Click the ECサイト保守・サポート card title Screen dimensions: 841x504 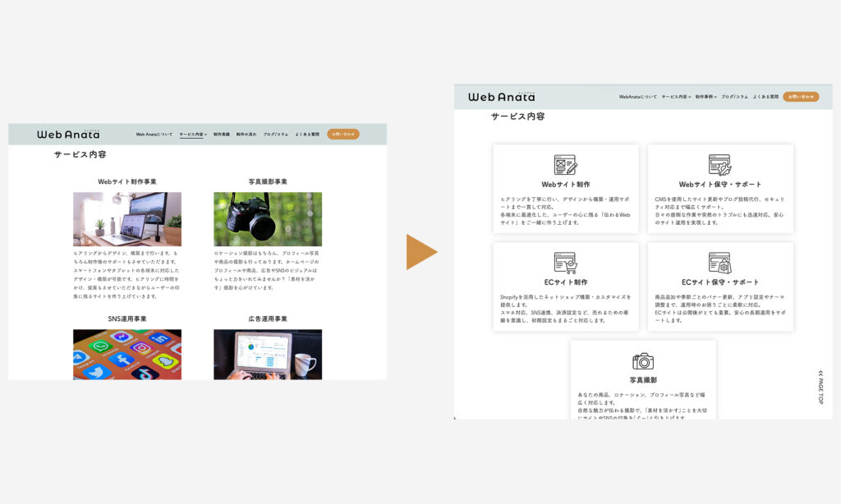(x=719, y=282)
